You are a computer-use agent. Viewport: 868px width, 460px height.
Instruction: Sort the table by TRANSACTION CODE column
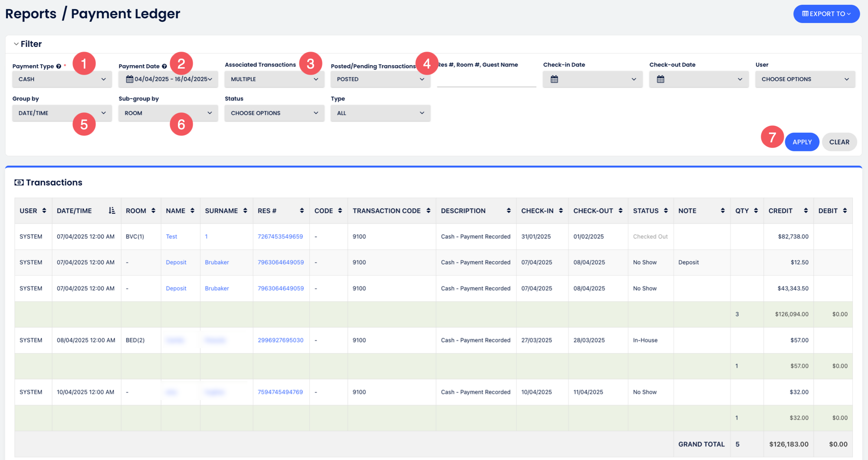[x=428, y=210]
